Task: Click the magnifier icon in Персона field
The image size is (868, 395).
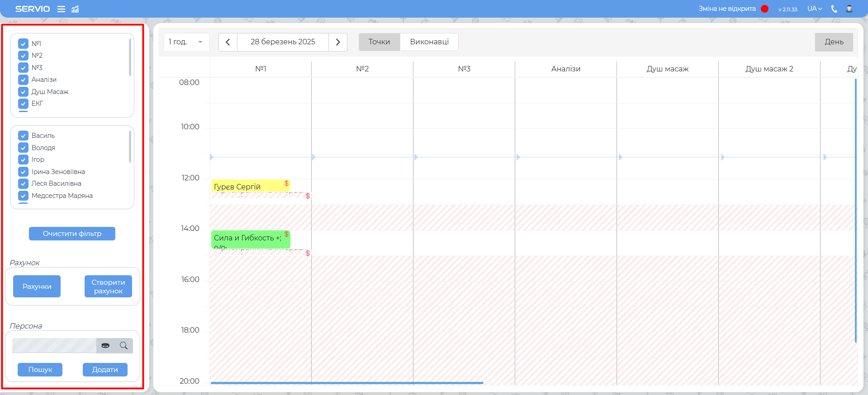Action: 123,345
